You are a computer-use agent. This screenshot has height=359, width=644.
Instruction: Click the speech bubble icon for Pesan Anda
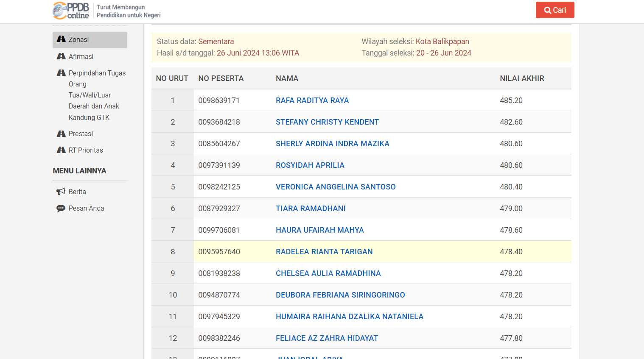tap(61, 208)
